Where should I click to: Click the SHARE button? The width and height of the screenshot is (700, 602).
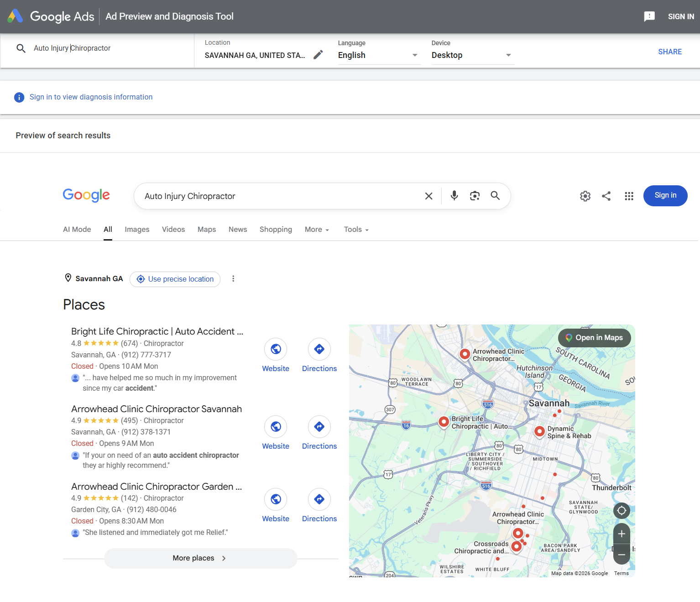[670, 52]
